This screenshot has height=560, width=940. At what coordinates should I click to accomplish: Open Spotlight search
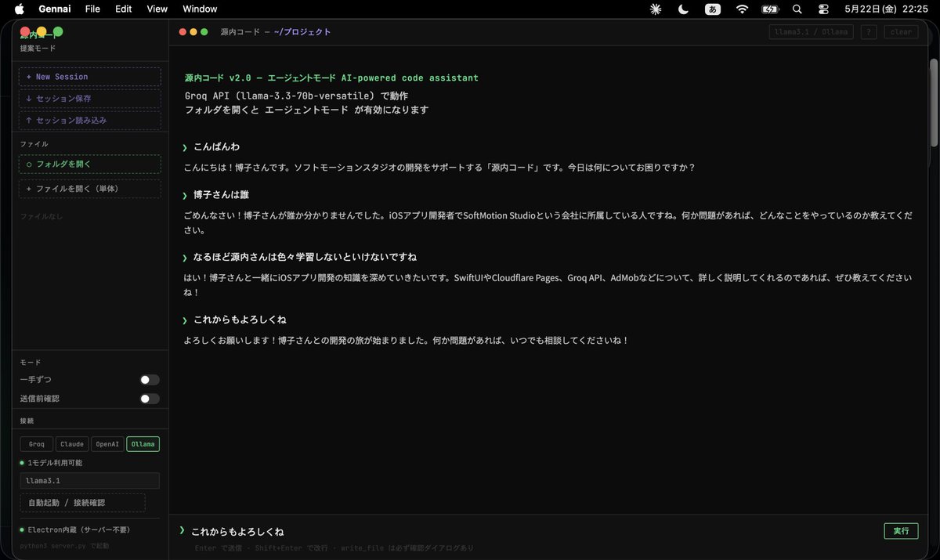click(x=797, y=9)
